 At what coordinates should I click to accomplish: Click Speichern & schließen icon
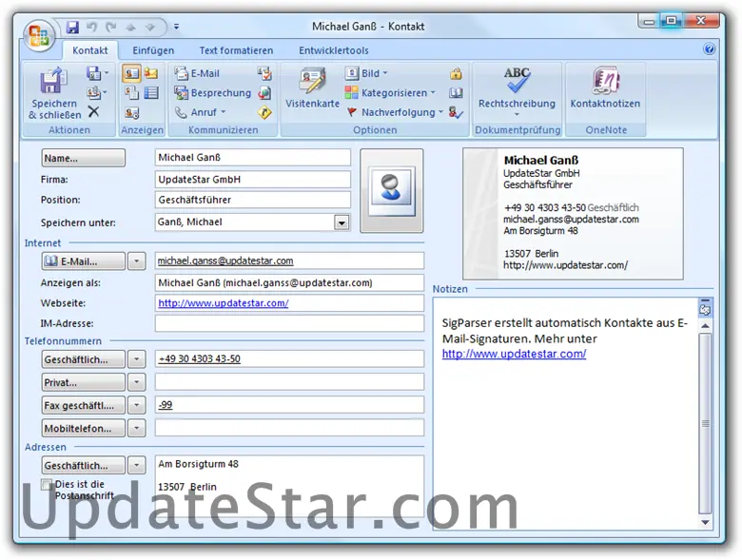pyautogui.click(x=54, y=93)
